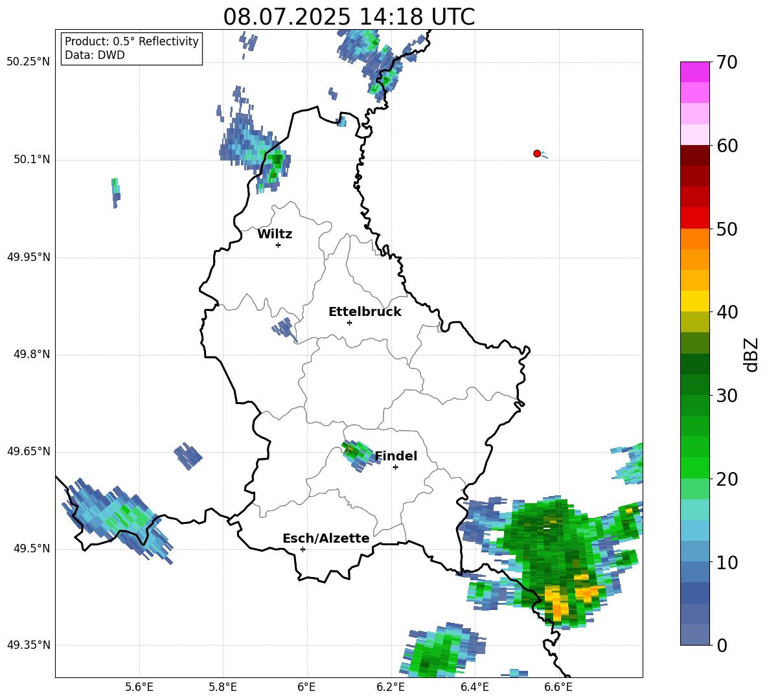Image resolution: width=767 pixels, height=700 pixels.
Task: Click the 'Data: DWD' label
Action: (95, 55)
